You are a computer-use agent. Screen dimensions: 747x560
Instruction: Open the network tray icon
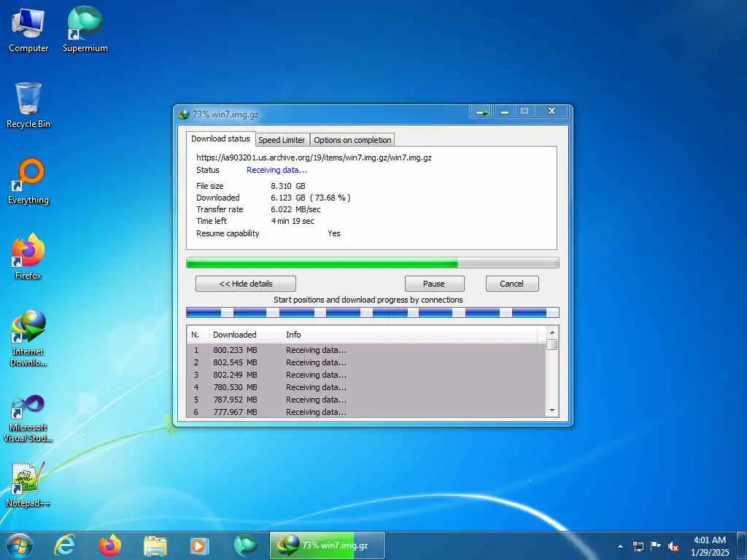[x=638, y=546]
